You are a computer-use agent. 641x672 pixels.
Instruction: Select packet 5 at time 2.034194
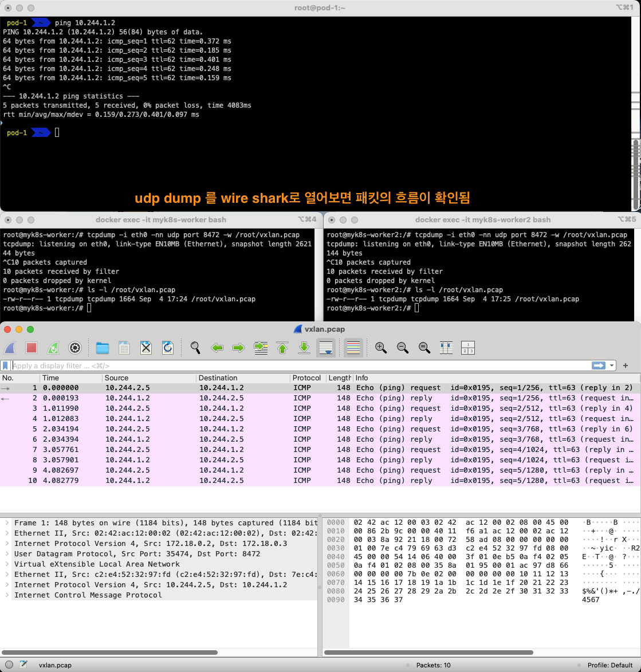(321, 429)
